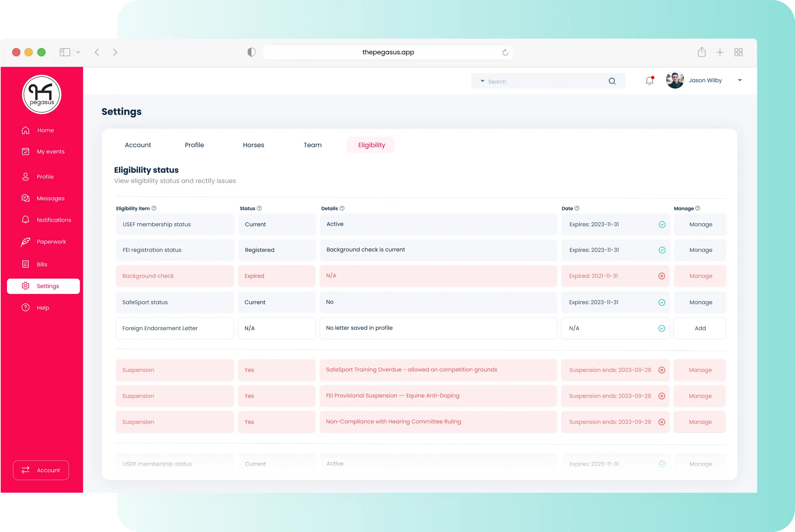Switch to the Horses tab
The height and width of the screenshot is (532, 795).
(x=253, y=145)
